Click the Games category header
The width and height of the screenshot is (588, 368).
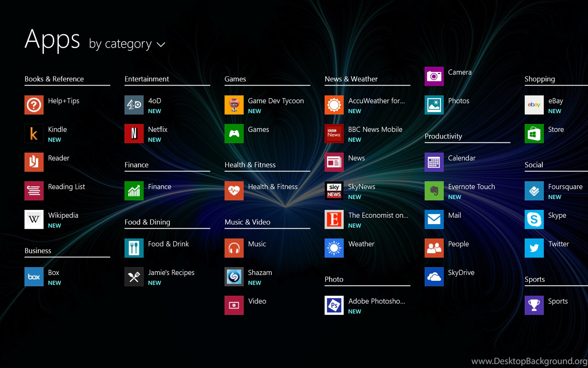tap(235, 79)
